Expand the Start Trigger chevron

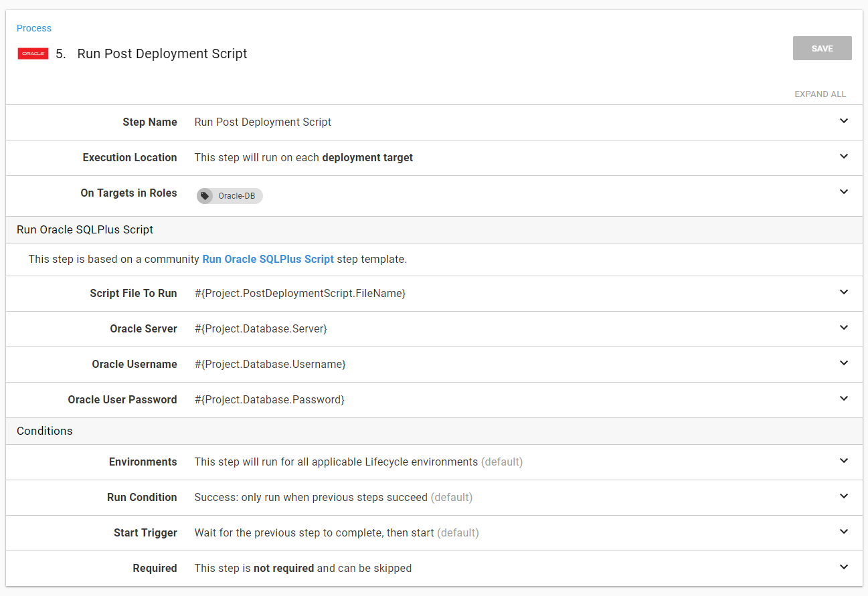843,532
